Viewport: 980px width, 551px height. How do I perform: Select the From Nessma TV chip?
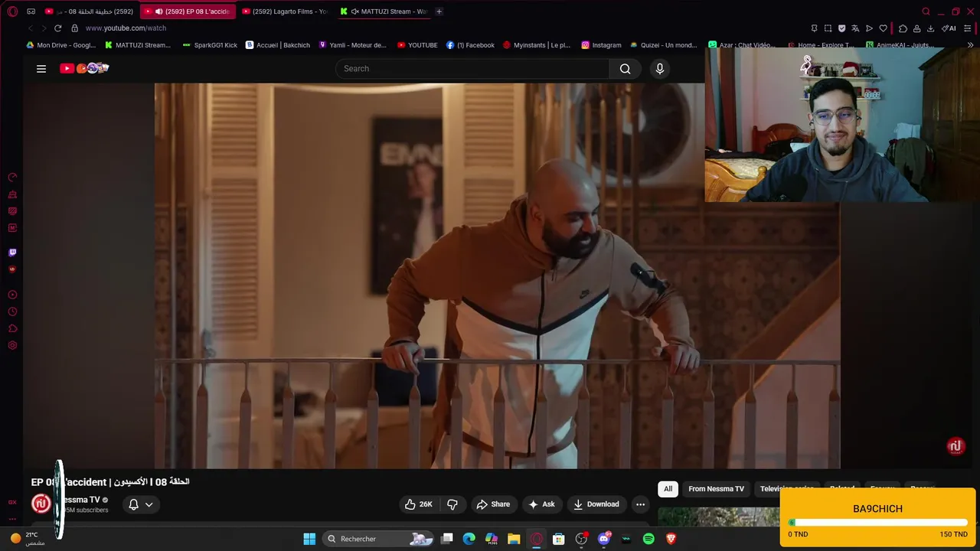(x=716, y=489)
